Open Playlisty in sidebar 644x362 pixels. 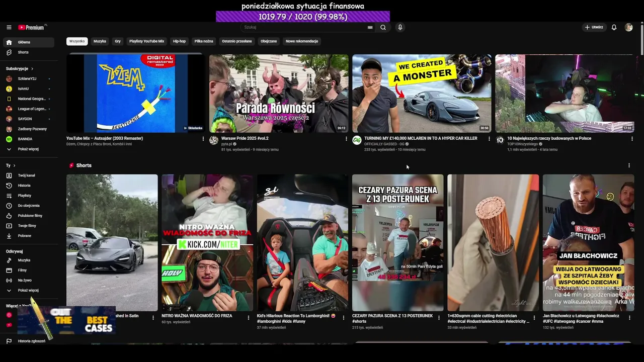click(28, 196)
